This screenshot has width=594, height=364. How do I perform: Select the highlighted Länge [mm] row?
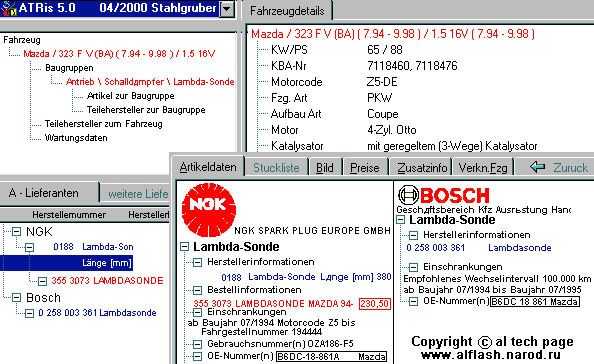pyautogui.click(x=67, y=263)
